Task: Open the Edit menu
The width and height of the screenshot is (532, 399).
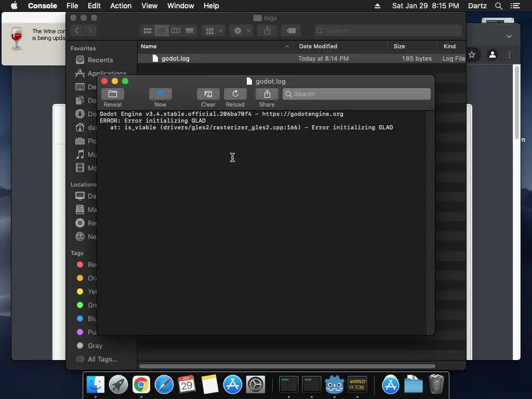Action: 94,6
